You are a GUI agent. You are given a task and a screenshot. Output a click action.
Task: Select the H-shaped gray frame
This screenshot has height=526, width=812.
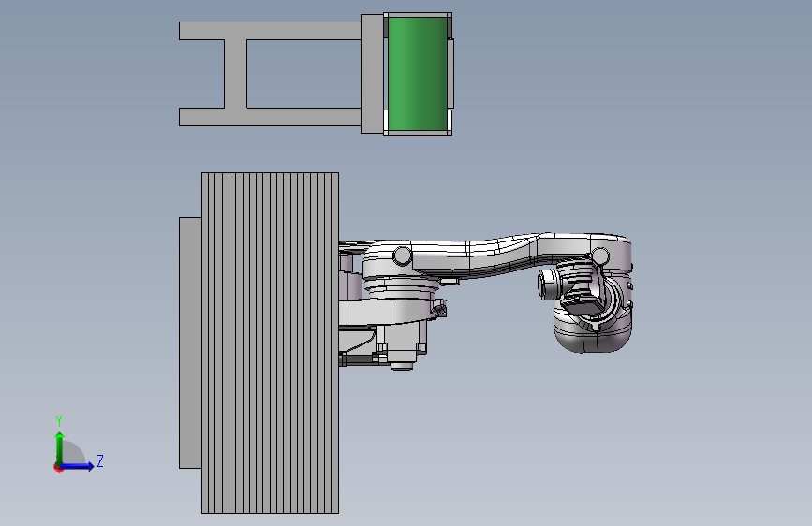coord(236,74)
